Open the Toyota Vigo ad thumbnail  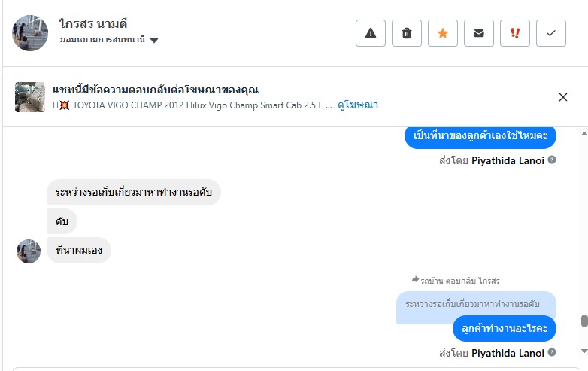tap(30, 97)
